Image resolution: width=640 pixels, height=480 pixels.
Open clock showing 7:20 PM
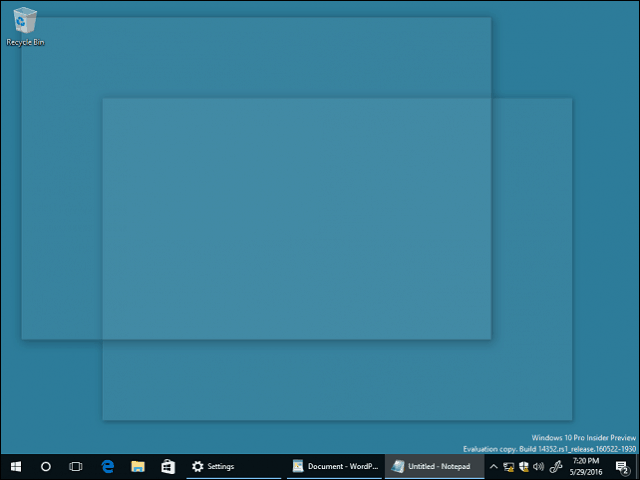pyautogui.click(x=586, y=467)
